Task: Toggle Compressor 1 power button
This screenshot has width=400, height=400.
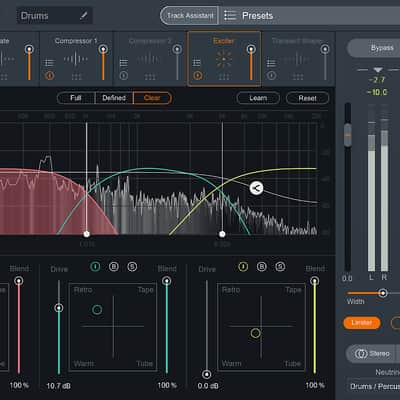Action: click(49, 76)
